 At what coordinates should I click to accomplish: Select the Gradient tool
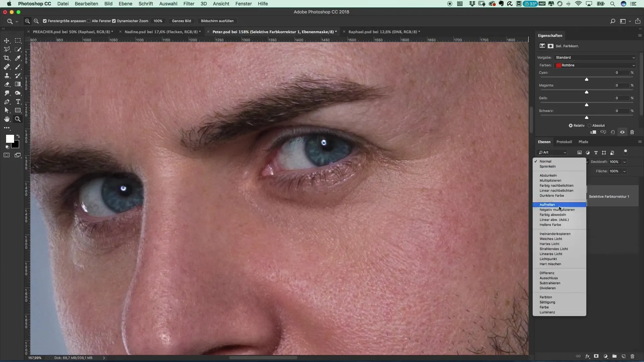coord(18,84)
